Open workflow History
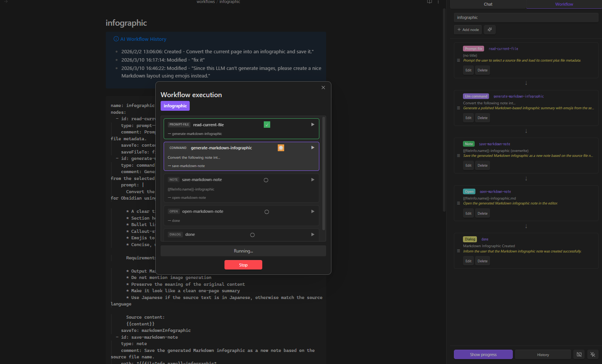 click(543, 355)
